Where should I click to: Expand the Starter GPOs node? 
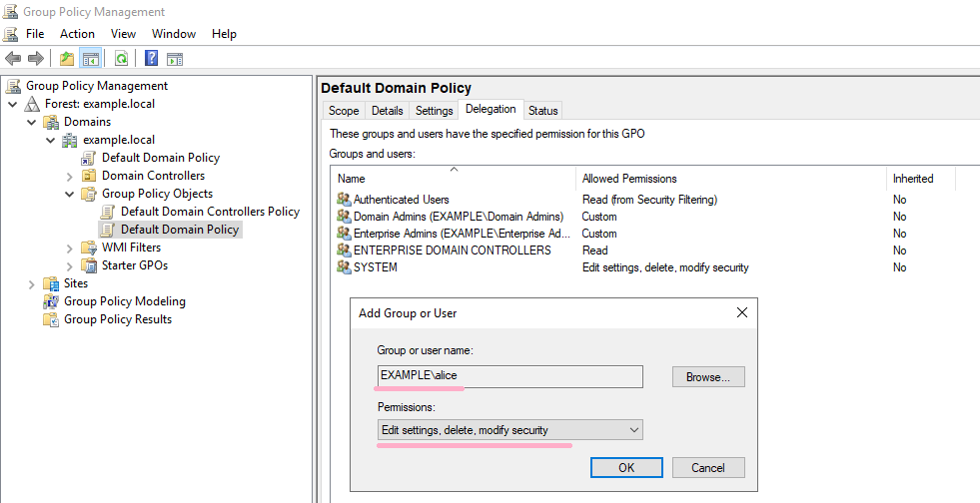(69, 266)
